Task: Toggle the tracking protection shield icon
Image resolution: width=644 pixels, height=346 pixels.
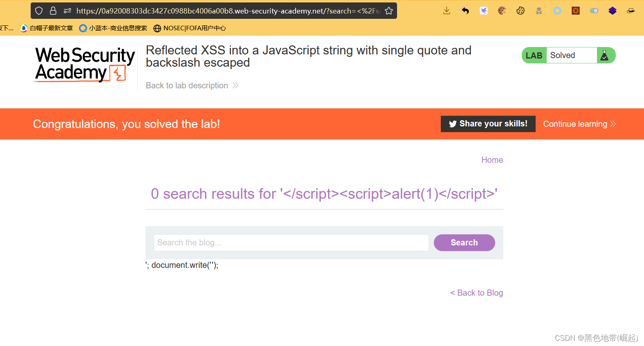Action: click(39, 11)
